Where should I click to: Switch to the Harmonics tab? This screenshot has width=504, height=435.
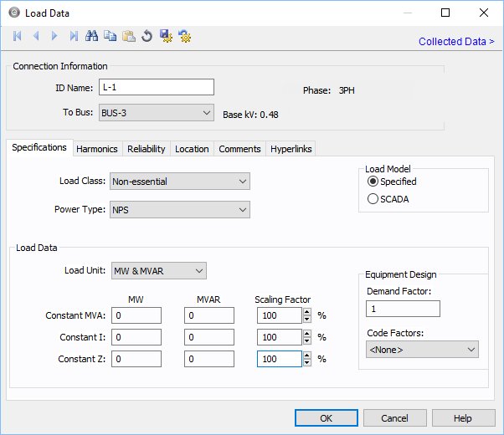pos(97,149)
